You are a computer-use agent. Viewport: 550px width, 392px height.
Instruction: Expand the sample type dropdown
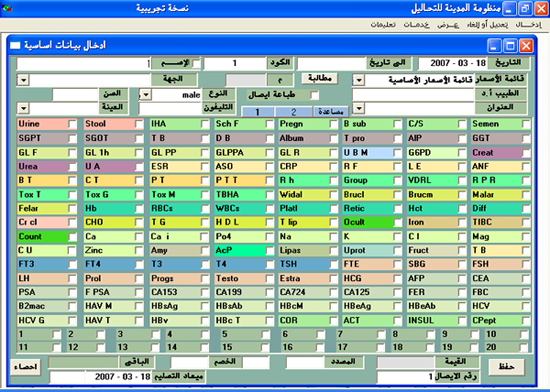[x=23, y=108]
